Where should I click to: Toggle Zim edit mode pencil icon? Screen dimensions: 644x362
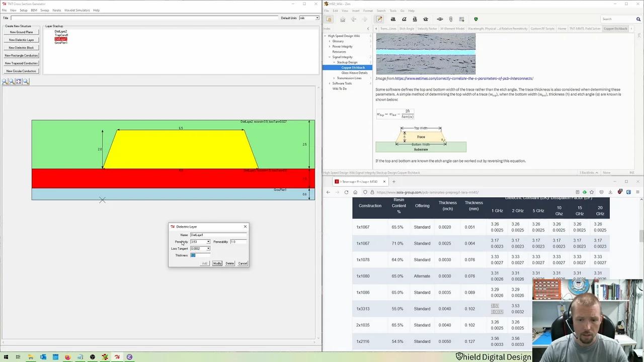379,19
